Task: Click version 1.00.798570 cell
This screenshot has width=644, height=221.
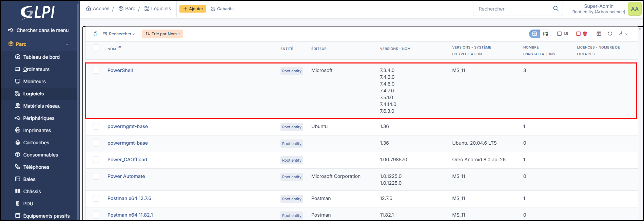Action: tap(393, 160)
